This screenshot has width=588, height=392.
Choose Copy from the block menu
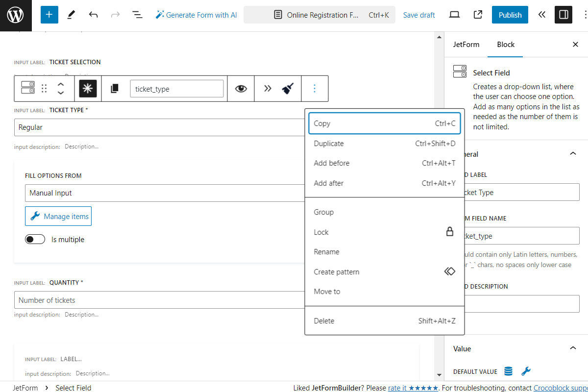coord(385,123)
